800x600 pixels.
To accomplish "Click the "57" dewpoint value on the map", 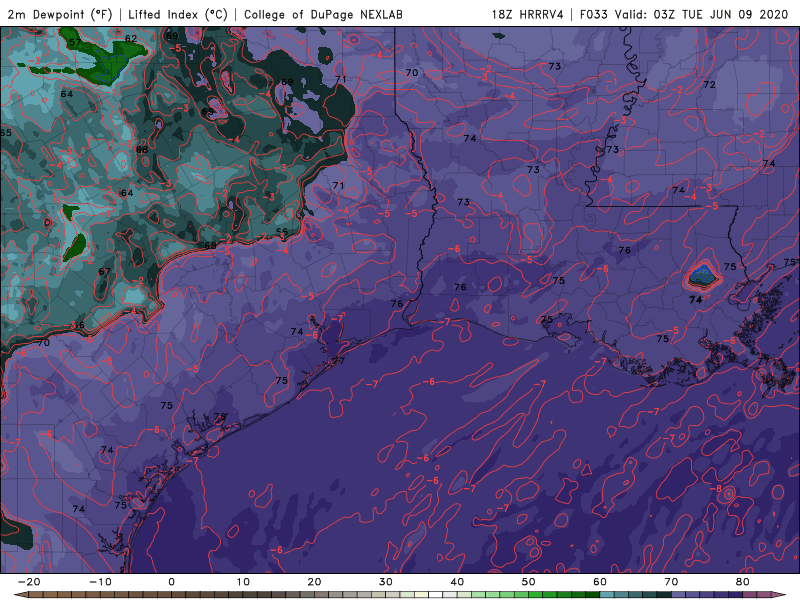I will coord(75,42).
